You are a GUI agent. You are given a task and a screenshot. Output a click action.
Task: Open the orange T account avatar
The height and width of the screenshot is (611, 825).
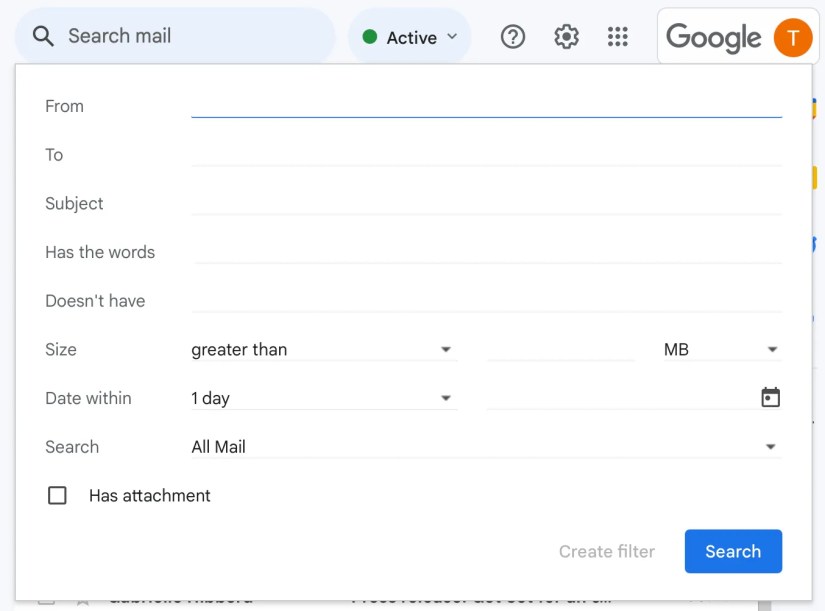pos(792,37)
